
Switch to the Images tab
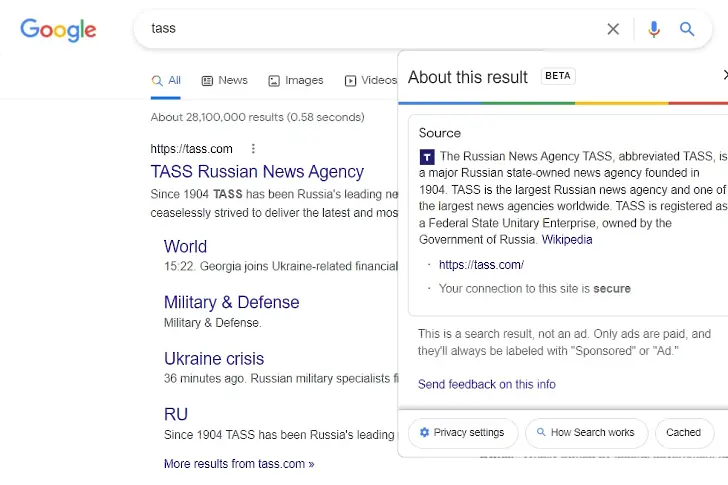coord(295,80)
